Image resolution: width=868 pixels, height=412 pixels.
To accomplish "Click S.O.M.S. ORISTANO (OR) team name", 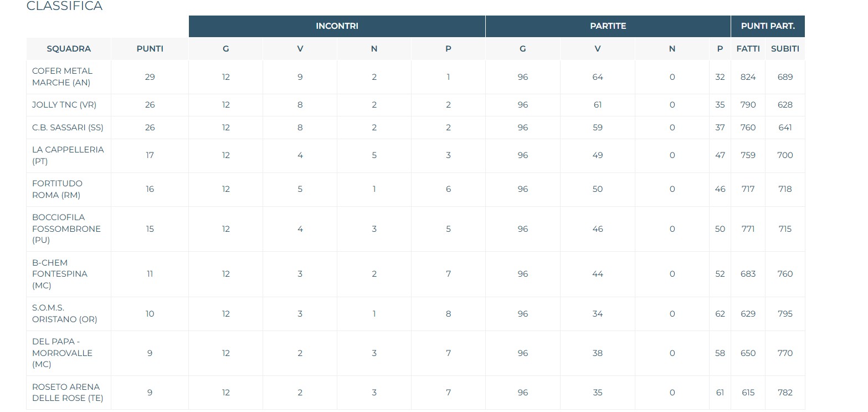I will [x=64, y=314].
